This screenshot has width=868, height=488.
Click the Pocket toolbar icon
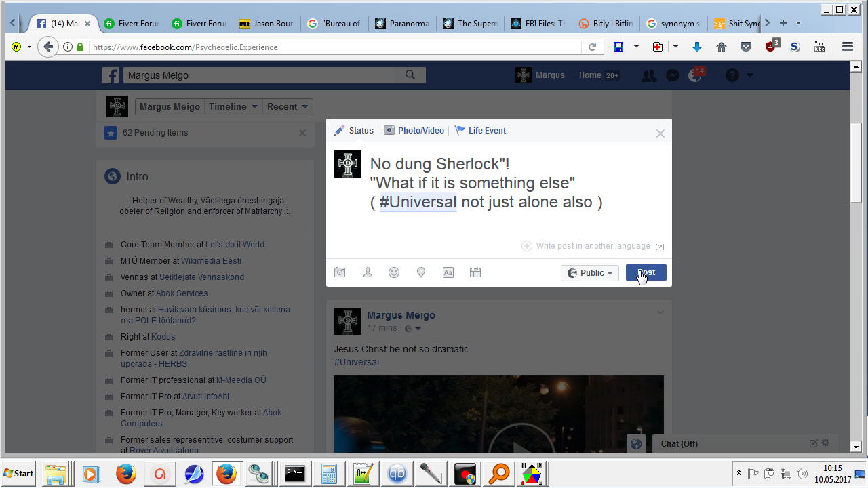(746, 47)
